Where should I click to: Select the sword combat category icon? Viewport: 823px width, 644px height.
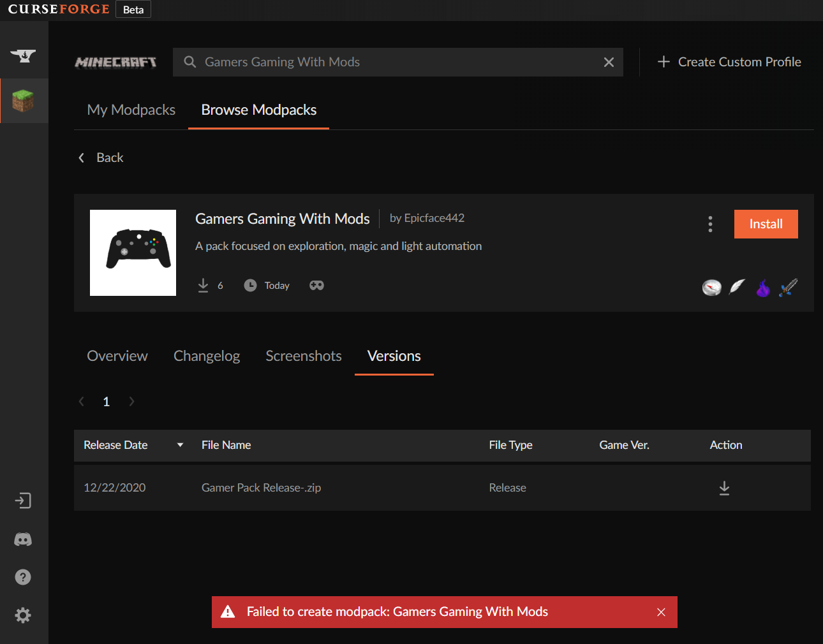click(x=789, y=288)
